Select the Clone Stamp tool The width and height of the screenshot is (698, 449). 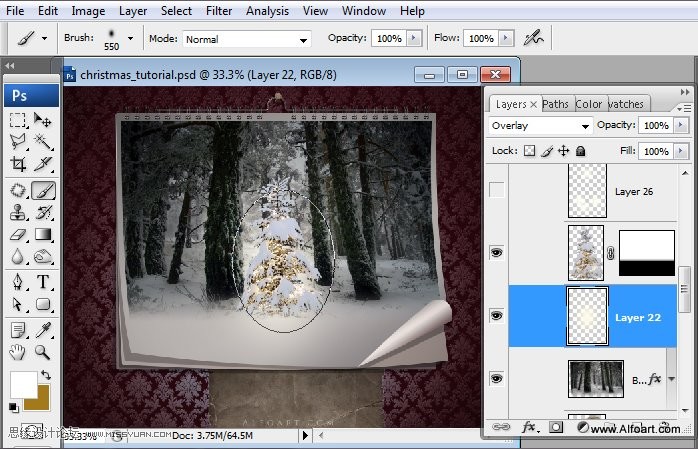[18, 212]
